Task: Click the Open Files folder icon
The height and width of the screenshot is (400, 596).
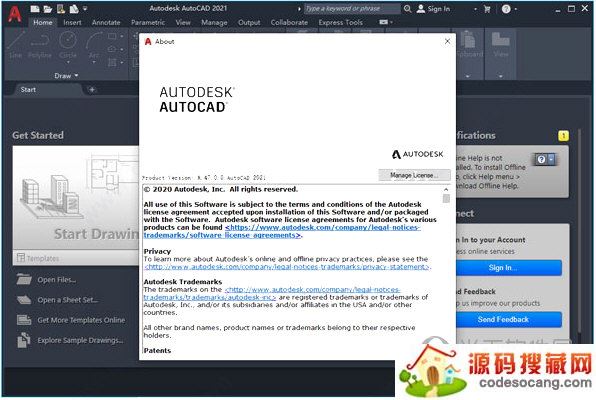Action: [24, 279]
